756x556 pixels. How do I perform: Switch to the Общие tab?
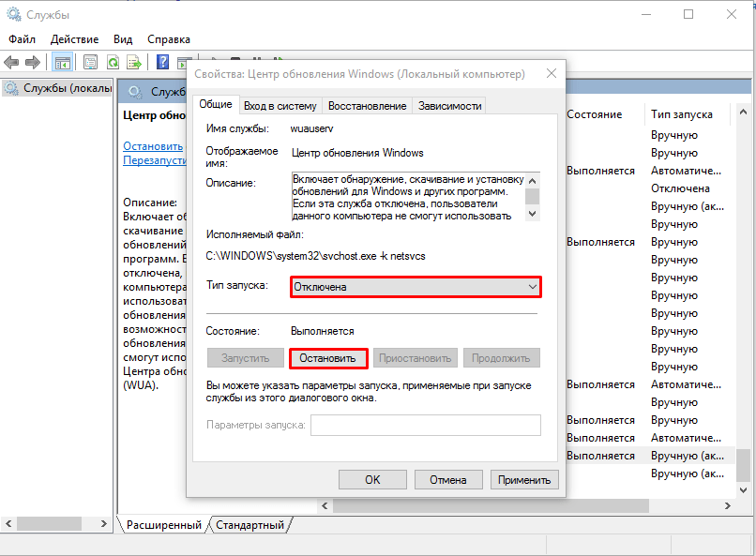point(216,105)
